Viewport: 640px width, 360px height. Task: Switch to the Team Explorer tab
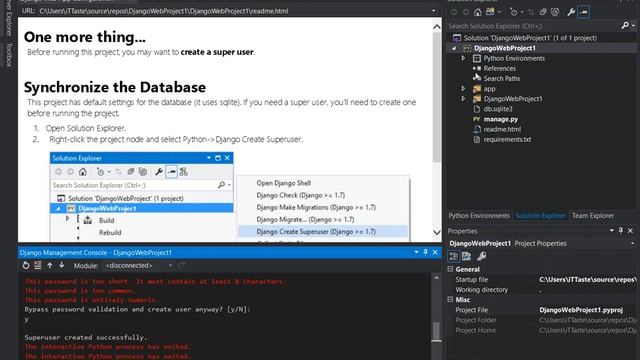[x=593, y=216]
